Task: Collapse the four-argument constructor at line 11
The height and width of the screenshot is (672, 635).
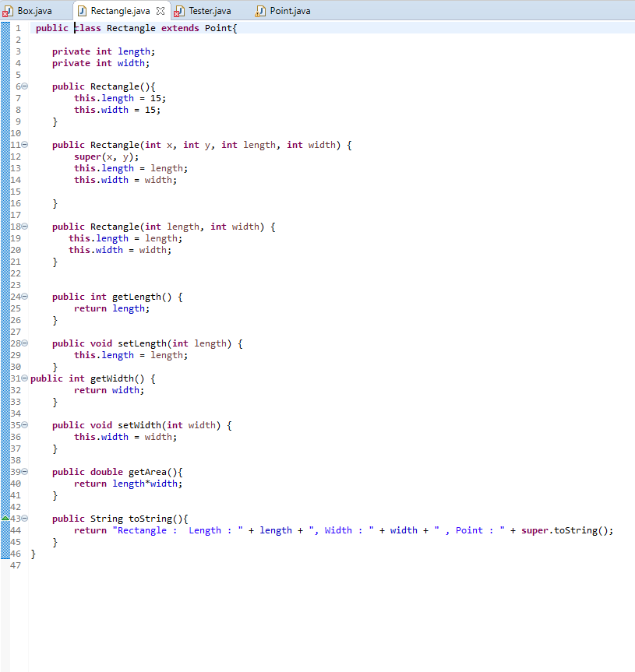Action: click(25, 144)
